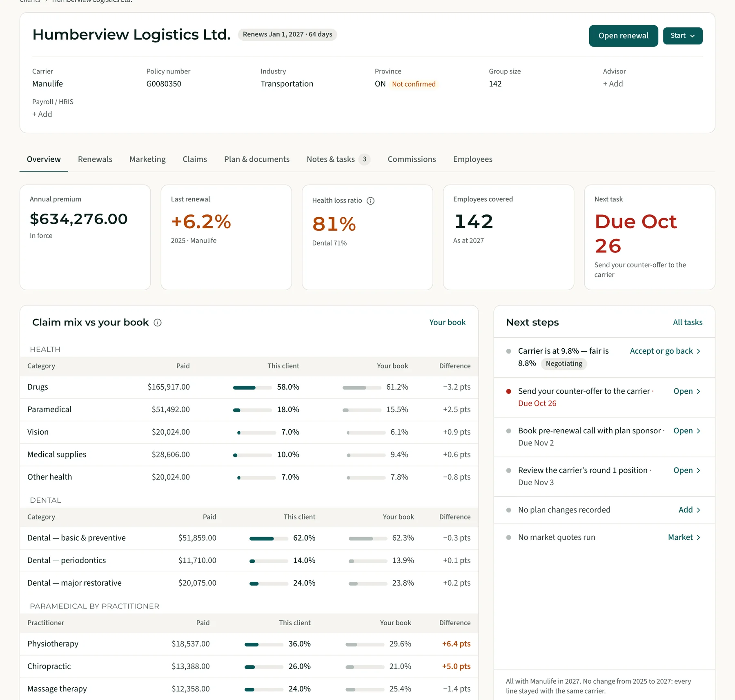Click the Massage therapy row label
Viewport: 735px width, 700px height.
click(57, 689)
